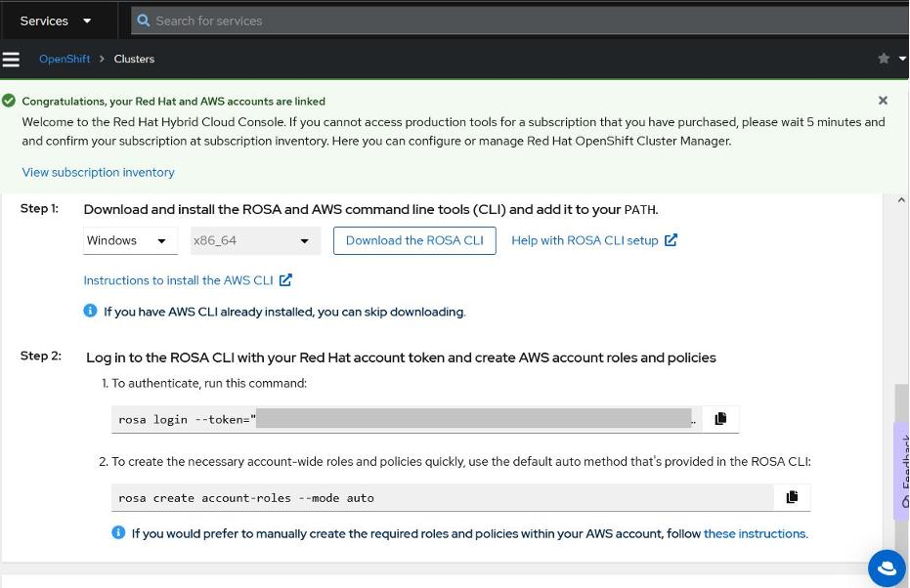Screen dimensions: 910x588
Task: Click the external link icon on ROSA CLI setup help
Action: point(670,239)
